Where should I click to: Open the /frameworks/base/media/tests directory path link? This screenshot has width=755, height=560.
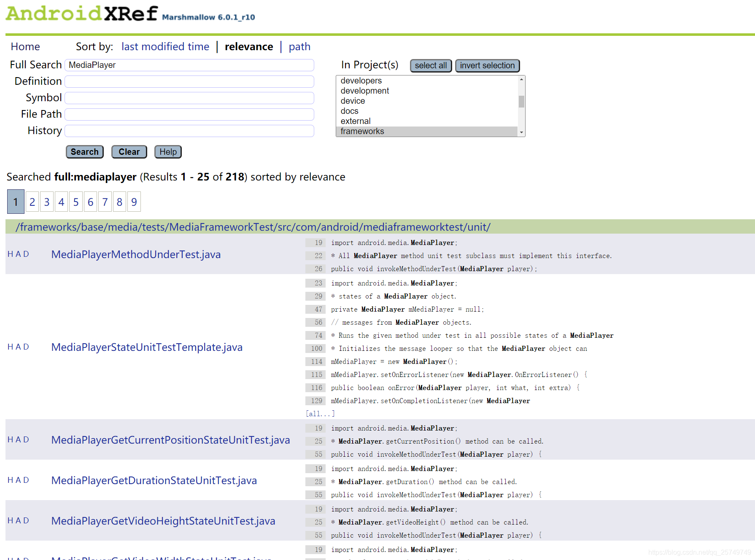tap(253, 227)
